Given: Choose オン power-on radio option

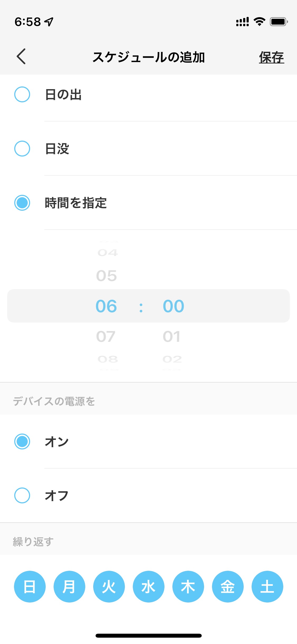Looking at the screenshot, I should click(22, 441).
